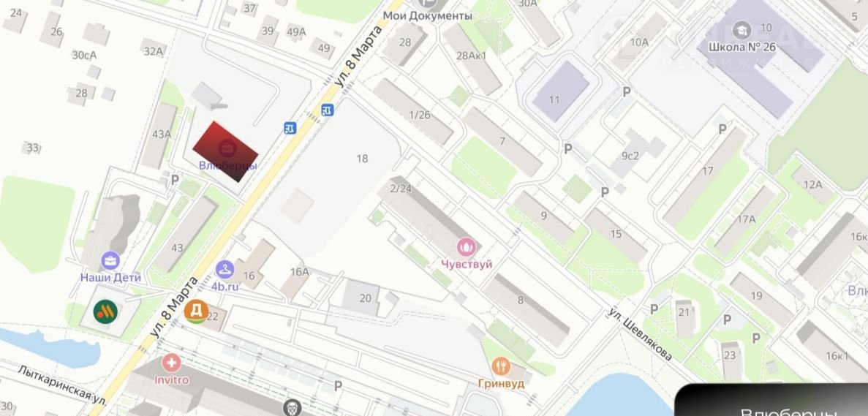
Task: Select the Школа № 26 graduation cap icon
Action: coord(741,29)
